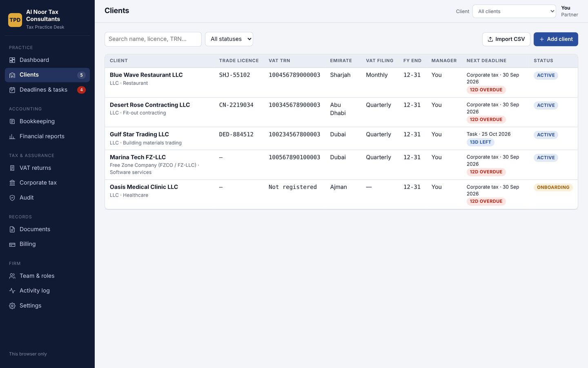
Task: Click the Clients building icon in sidebar
Action: 12,75
